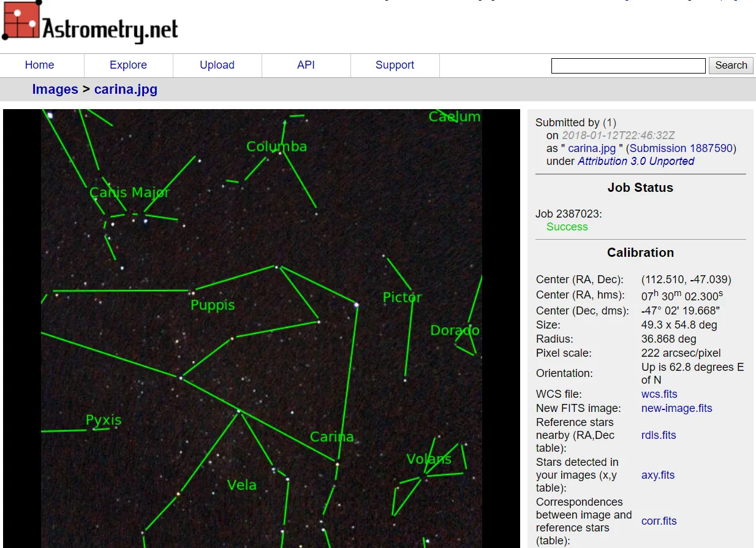This screenshot has width=756, height=548.
Task: Click the Canis Major constellation label
Action: [130, 193]
